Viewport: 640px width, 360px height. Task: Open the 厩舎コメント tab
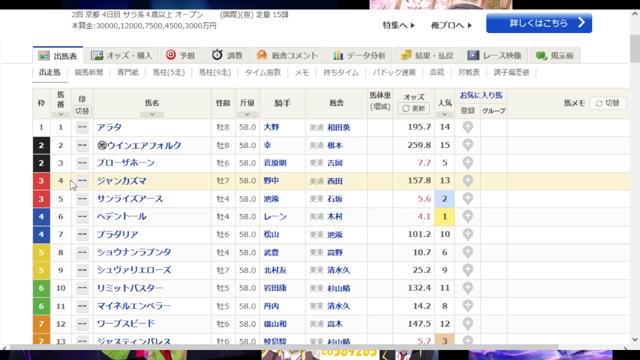(287, 55)
